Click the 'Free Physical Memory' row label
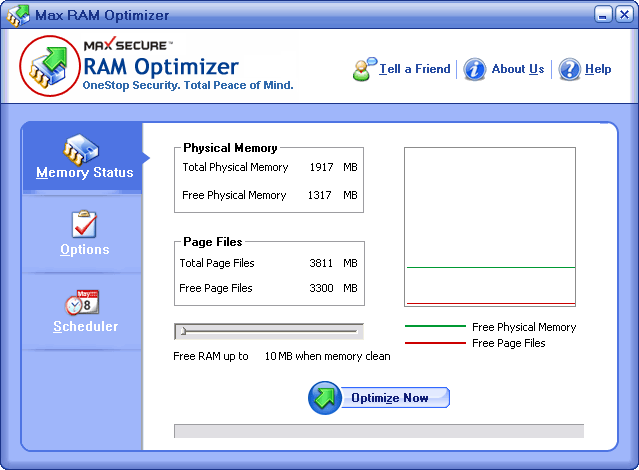This screenshot has height=470, width=639. (234, 195)
